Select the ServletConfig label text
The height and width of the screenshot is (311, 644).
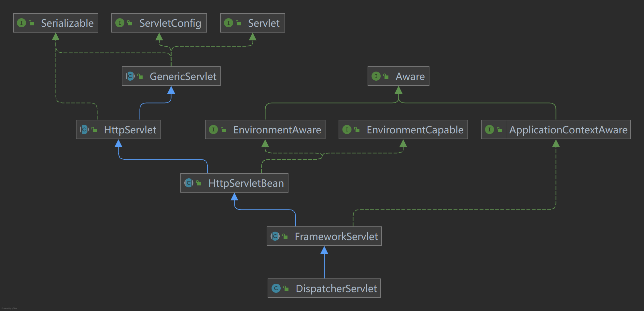pos(170,23)
